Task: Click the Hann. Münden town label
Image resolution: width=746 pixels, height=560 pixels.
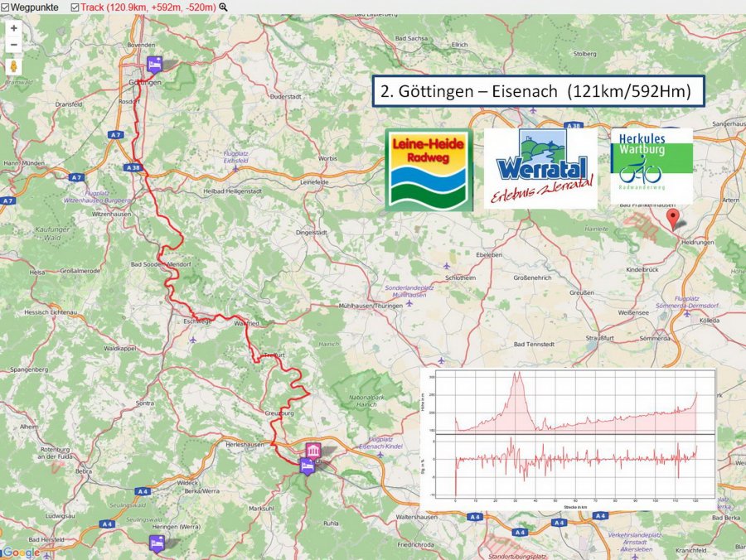Action: point(24,163)
